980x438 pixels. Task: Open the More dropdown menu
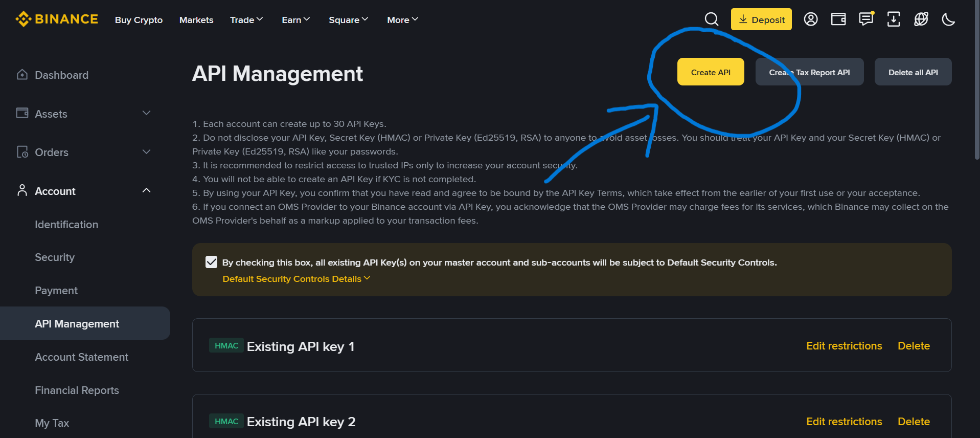pos(403,19)
